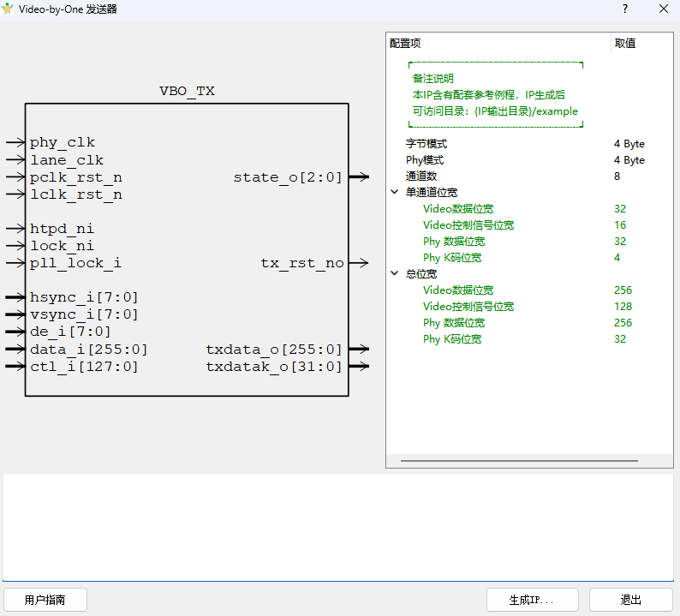Close the Video-by-One 发送器 window
This screenshot has height=616, width=680.
[x=664, y=9]
